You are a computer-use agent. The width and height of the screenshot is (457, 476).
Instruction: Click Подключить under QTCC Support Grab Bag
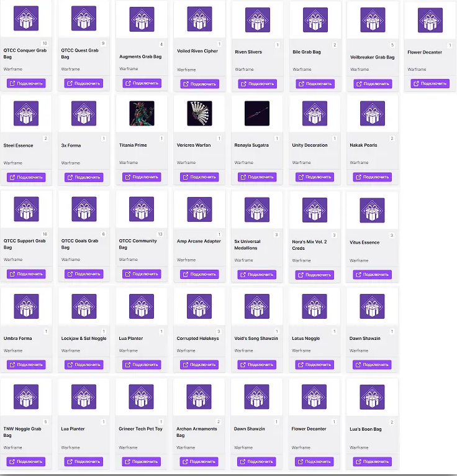coord(26,274)
